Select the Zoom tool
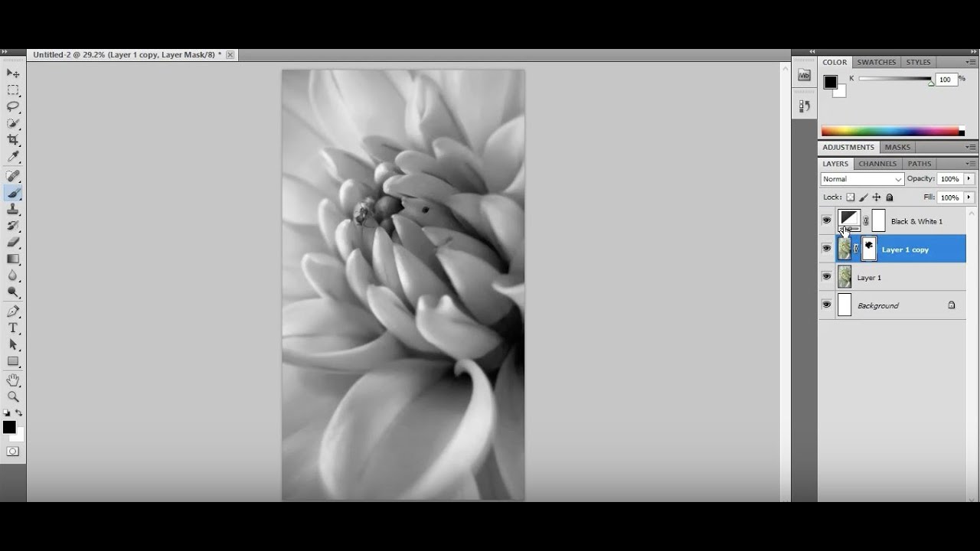Image resolution: width=980 pixels, height=551 pixels. click(x=13, y=396)
